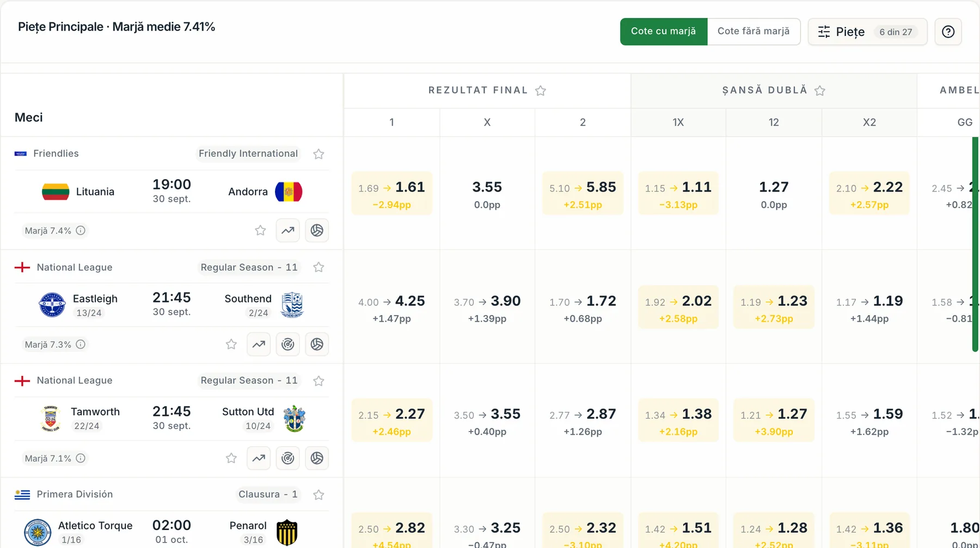Open the Piețe markets filter
This screenshot has width=980, height=548.
point(867,32)
